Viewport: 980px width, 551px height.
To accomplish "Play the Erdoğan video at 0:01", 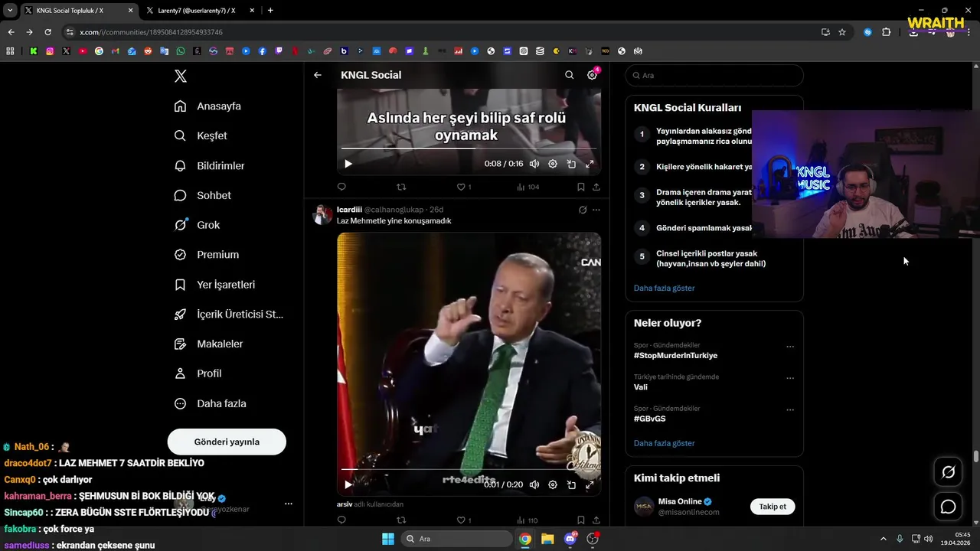I will tap(348, 484).
